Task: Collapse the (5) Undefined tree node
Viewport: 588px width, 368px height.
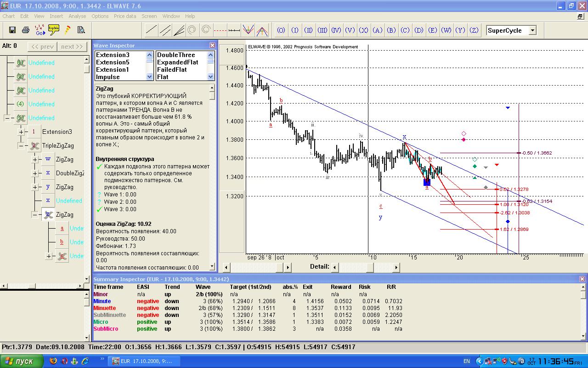Action: [7, 118]
